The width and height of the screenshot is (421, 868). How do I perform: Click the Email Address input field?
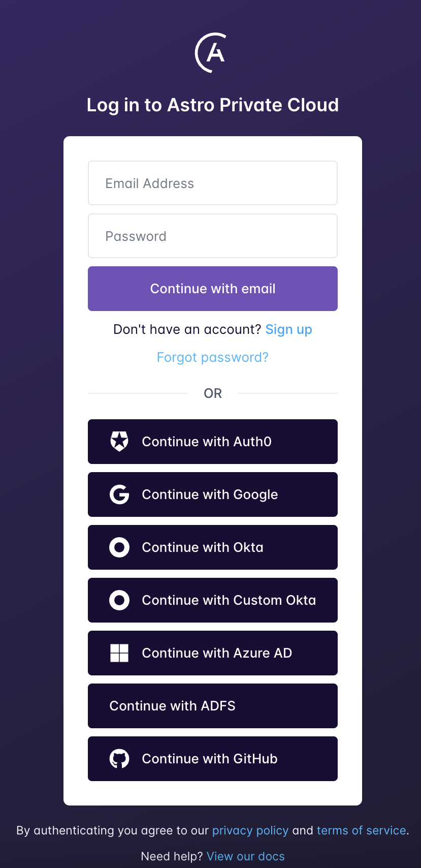212,183
